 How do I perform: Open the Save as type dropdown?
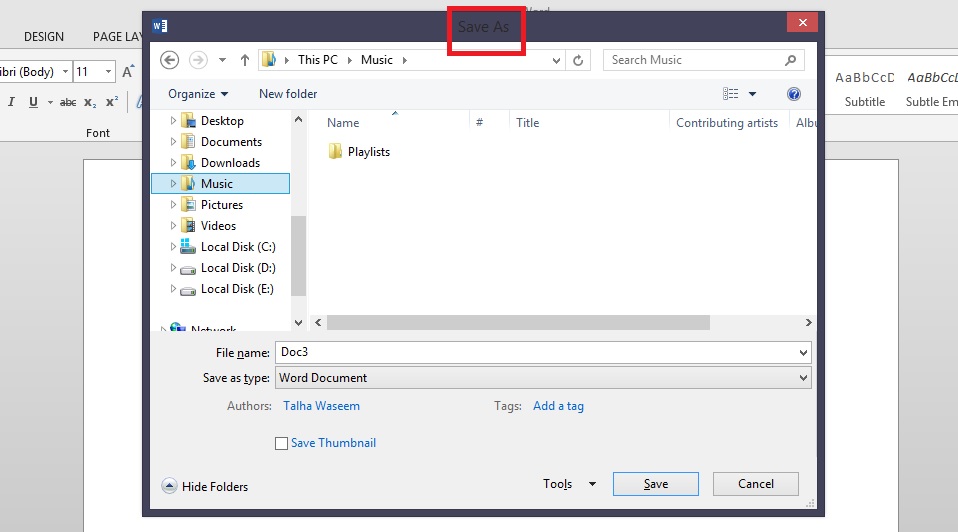click(x=543, y=378)
